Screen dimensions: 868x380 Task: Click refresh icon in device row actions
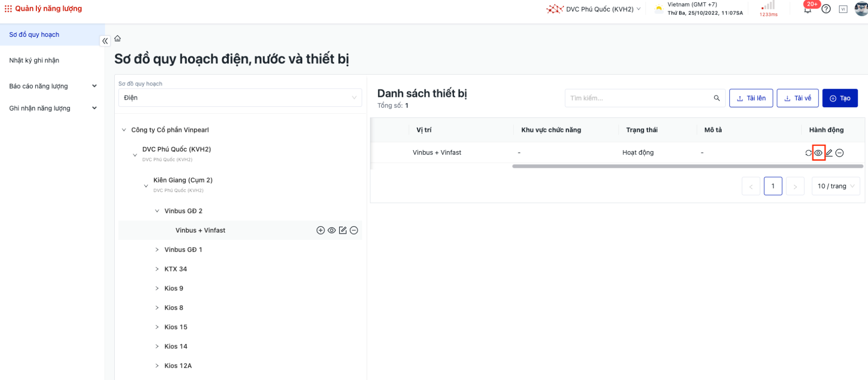click(808, 153)
